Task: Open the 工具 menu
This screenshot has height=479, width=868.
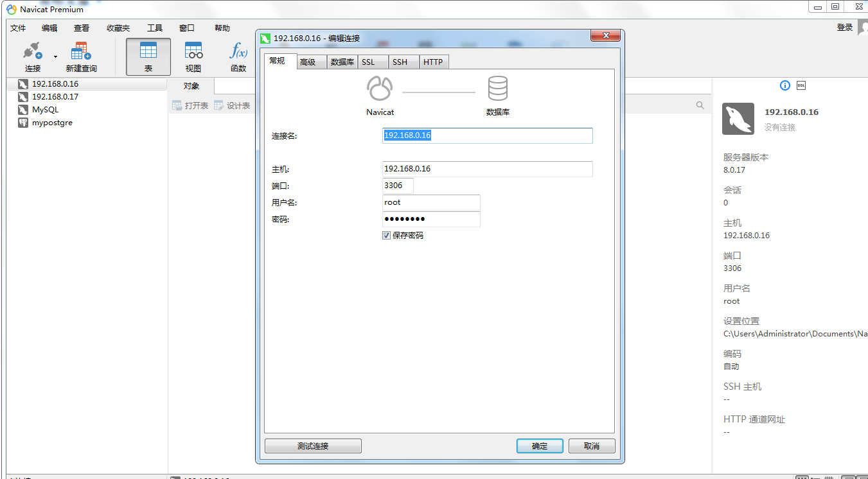Action: [155, 28]
